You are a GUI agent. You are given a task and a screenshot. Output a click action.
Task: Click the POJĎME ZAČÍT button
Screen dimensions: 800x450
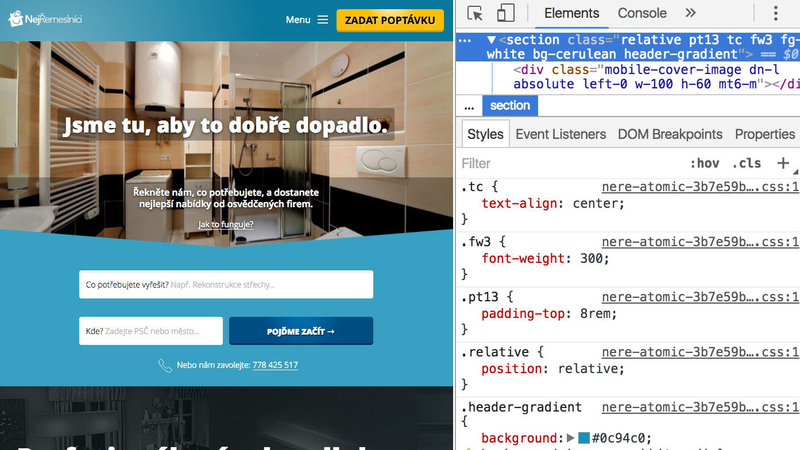tap(301, 331)
